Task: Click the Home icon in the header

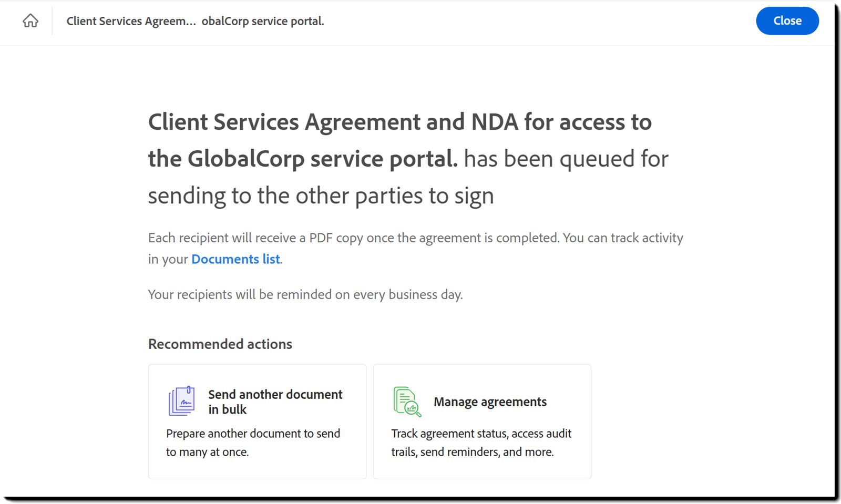Action: [30, 21]
